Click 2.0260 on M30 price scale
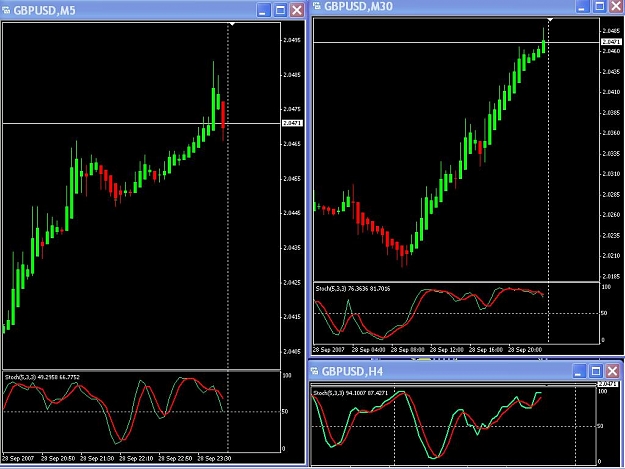This screenshot has width=625, height=469. point(611,214)
